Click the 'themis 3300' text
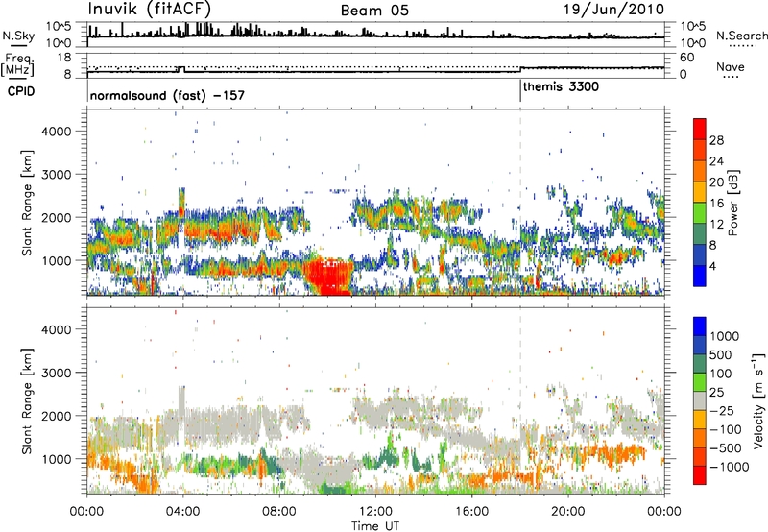 pos(561,87)
